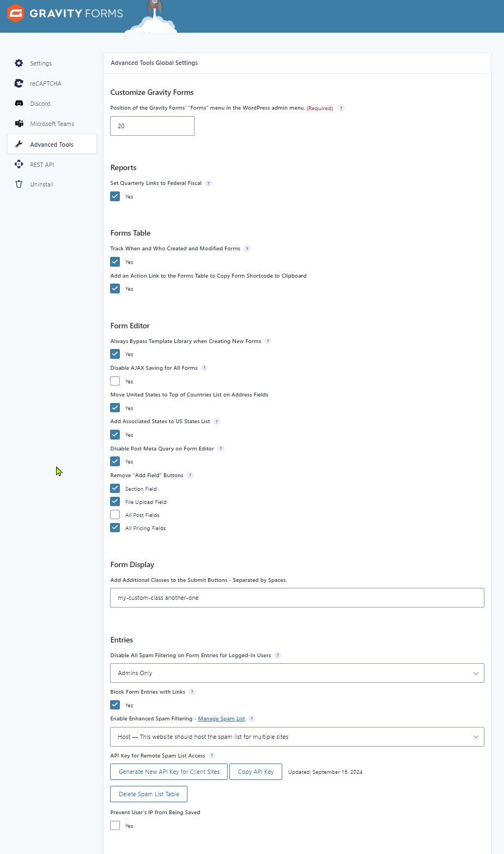The width and height of the screenshot is (504, 854).
Task: Click help icon beside Set Quarterly Links
Action: 208,183
